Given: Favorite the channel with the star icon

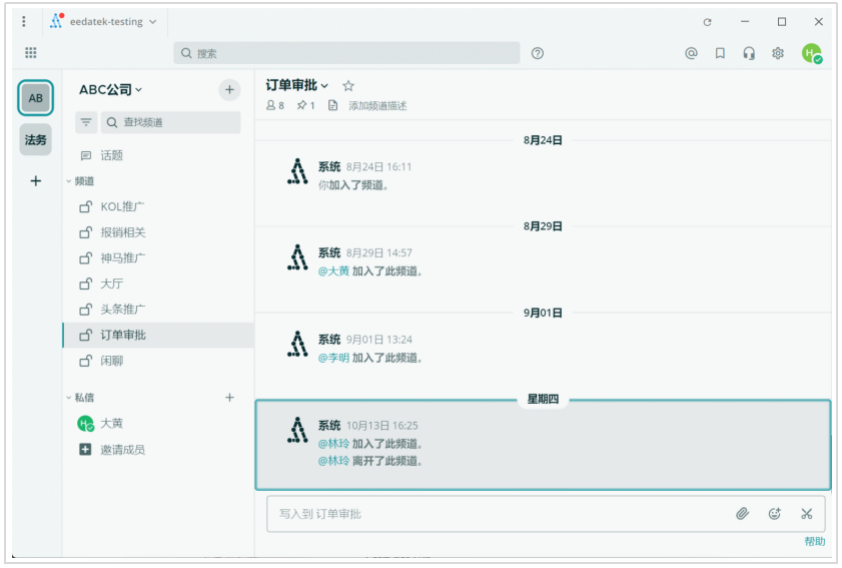Looking at the screenshot, I should (349, 86).
